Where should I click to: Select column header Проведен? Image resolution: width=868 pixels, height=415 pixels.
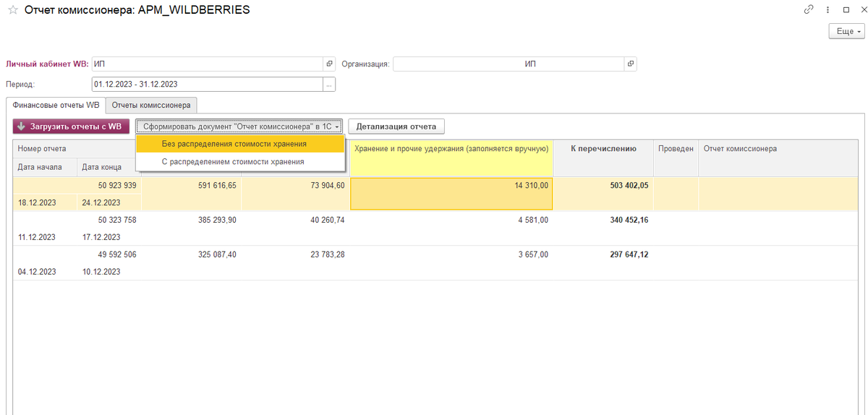[x=676, y=149]
